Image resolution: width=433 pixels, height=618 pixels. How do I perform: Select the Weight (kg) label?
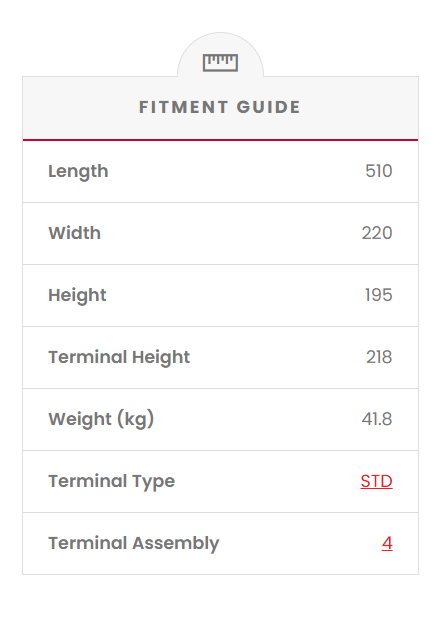point(101,419)
